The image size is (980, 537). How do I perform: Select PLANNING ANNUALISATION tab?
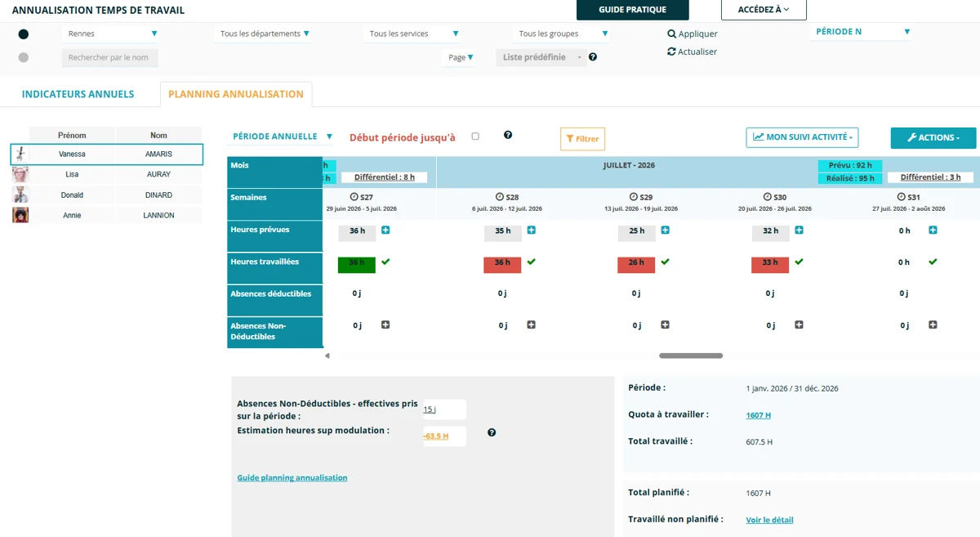[x=236, y=94]
